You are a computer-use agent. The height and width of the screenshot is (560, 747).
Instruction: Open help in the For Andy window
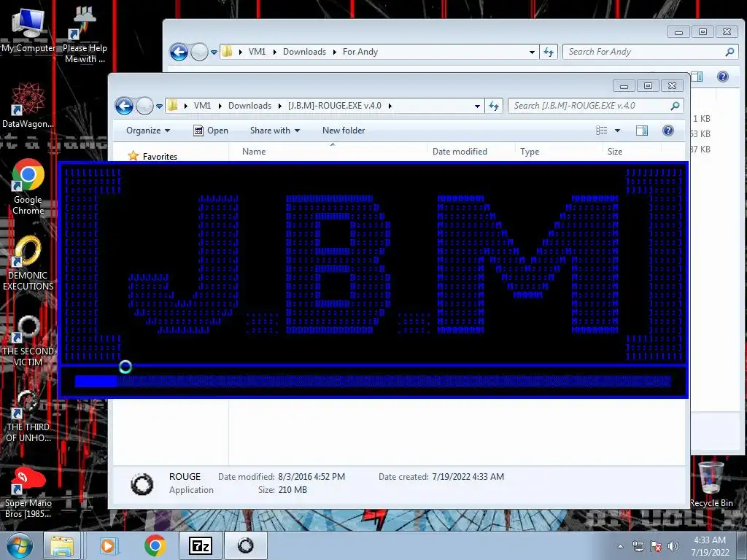723,77
